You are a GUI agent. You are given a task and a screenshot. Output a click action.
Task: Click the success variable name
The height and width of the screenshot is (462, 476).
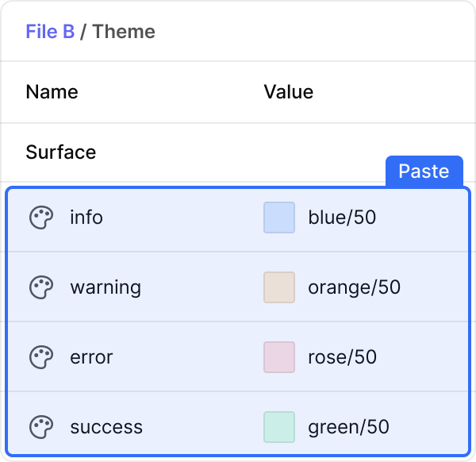106,427
